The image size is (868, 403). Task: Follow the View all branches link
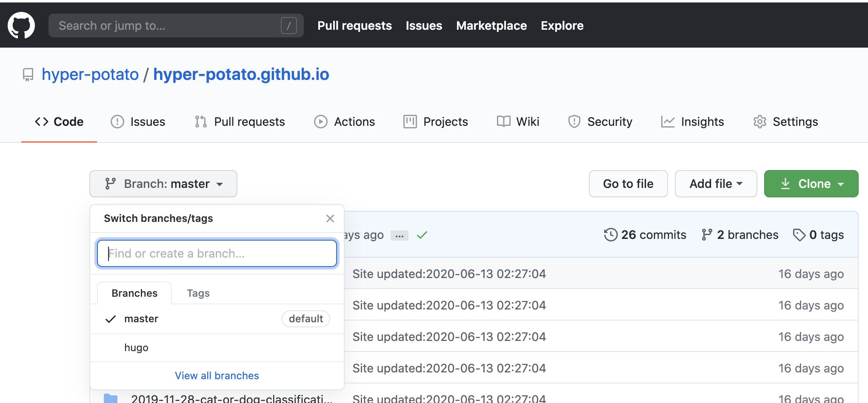217,376
